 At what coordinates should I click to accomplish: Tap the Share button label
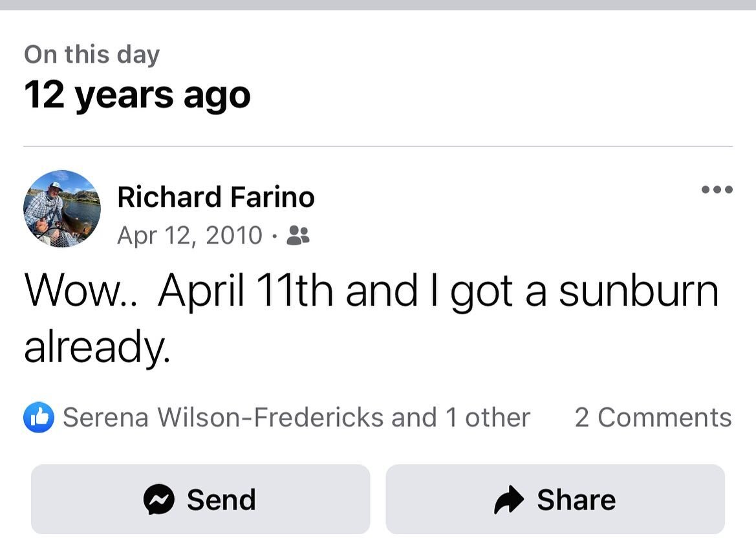point(577,500)
